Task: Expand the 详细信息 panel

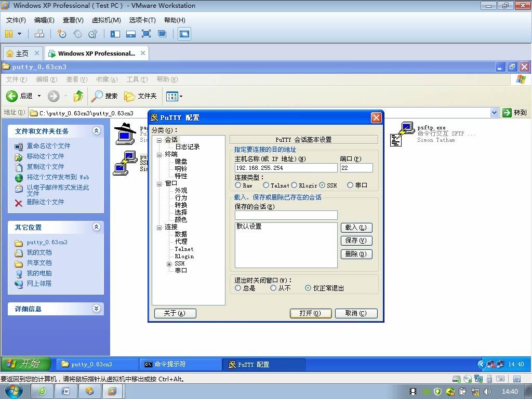Action: [x=96, y=308]
